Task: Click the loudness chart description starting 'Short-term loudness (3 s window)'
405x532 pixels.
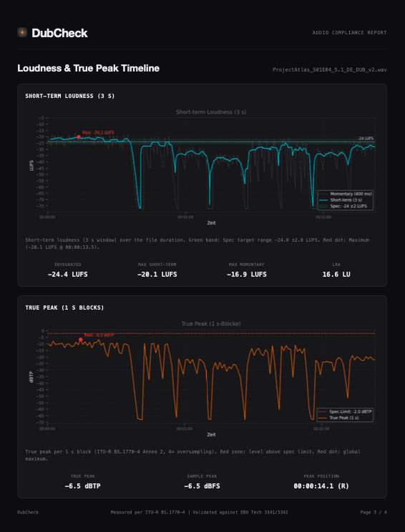Action: click(x=197, y=243)
